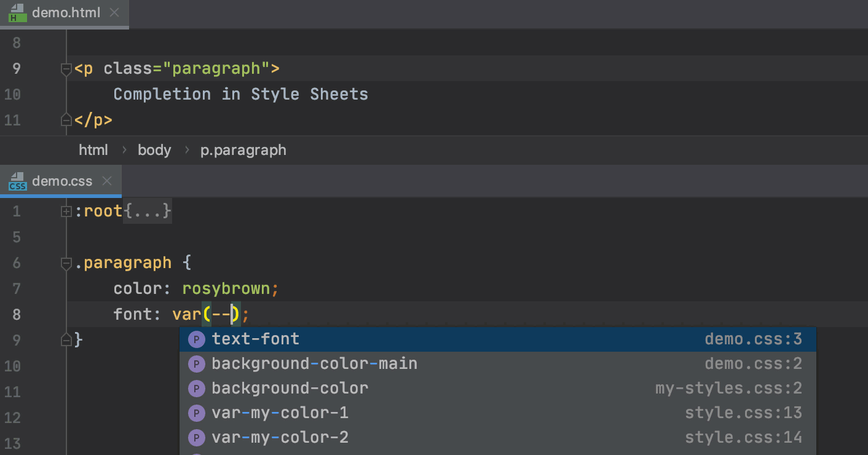Click the property icon beside var-my-color-2

tap(196, 437)
